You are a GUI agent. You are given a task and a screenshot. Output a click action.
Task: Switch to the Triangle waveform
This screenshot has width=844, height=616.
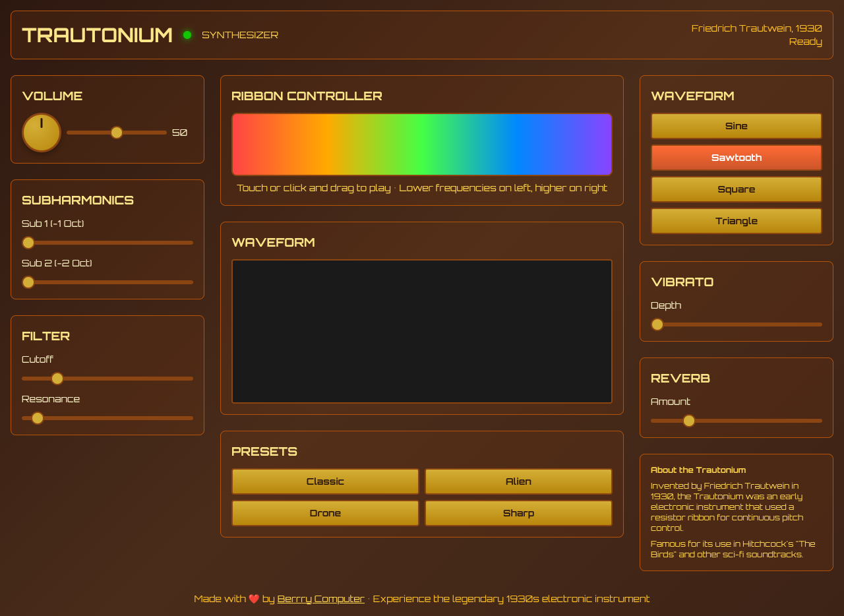click(736, 220)
